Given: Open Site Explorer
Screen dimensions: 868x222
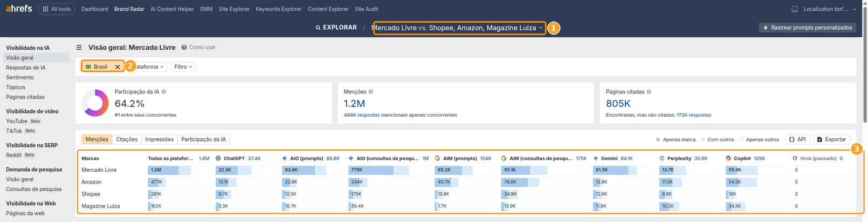Looking at the screenshot, I should (234, 9).
